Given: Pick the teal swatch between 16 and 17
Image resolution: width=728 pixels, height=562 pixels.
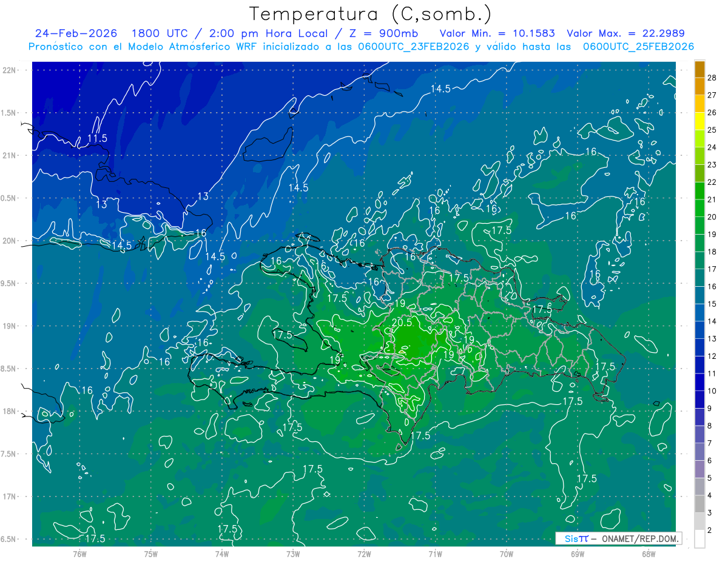Looking at the screenshot, I should pyautogui.click(x=699, y=278).
